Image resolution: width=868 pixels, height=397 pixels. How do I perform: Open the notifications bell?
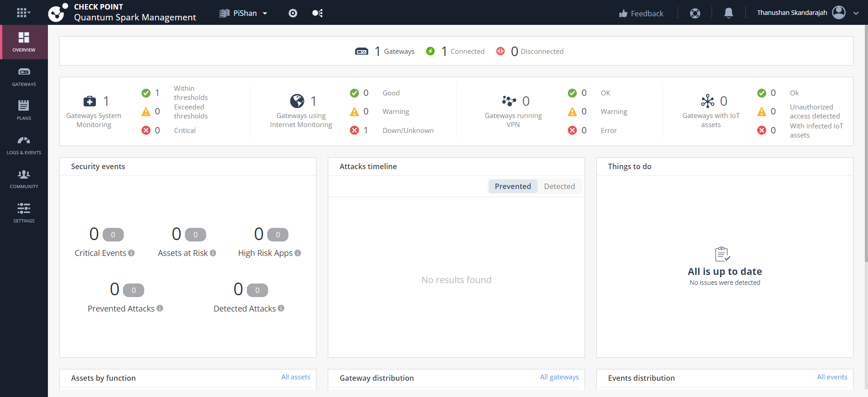pos(728,13)
